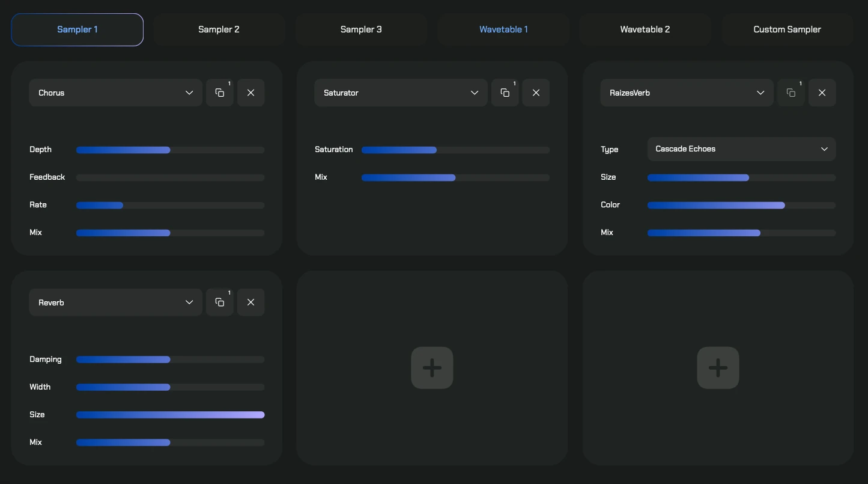Switch to the Wavetable 1 tab
The image size is (868, 484).
pyautogui.click(x=503, y=29)
